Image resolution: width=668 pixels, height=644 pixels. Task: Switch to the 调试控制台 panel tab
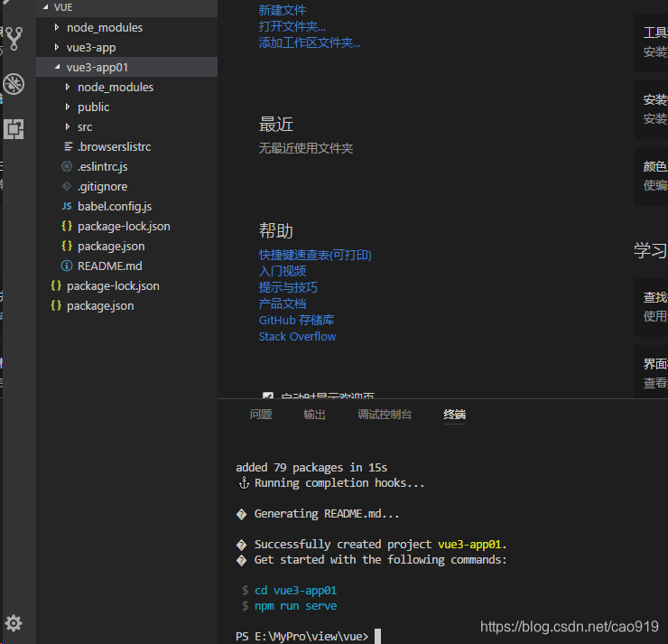click(385, 415)
